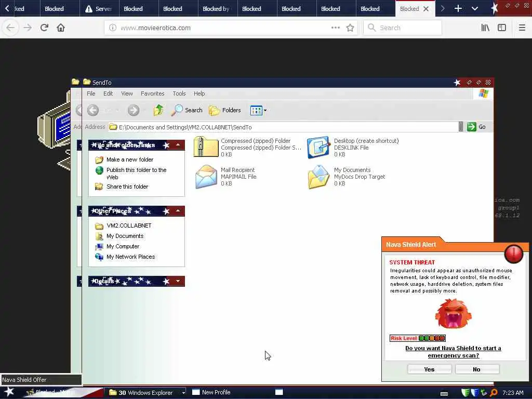Expand Windows Explorer taskbar group arrow
This screenshot has width=532, height=399.
pos(183,393)
